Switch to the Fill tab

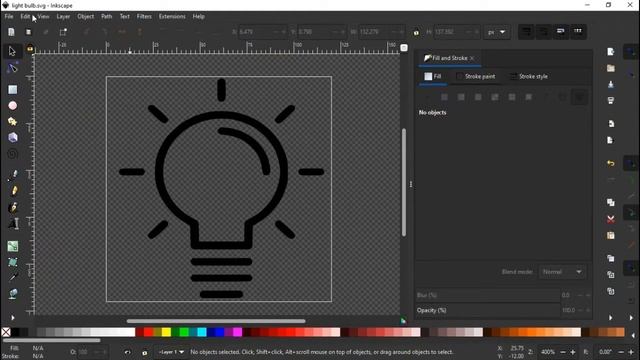(433, 76)
